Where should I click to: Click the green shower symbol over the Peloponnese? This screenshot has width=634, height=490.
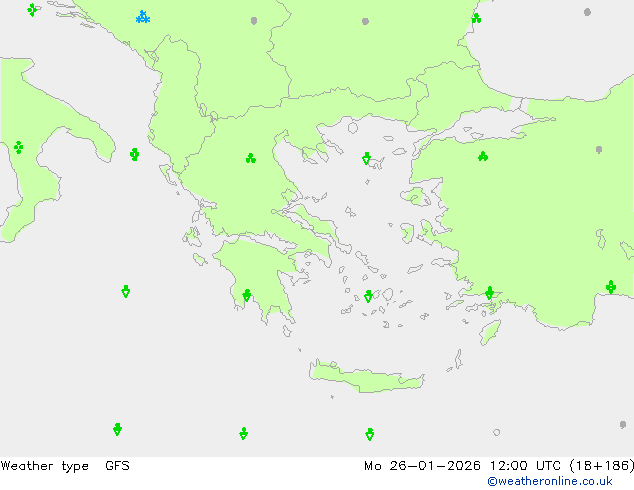click(x=247, y=295)
